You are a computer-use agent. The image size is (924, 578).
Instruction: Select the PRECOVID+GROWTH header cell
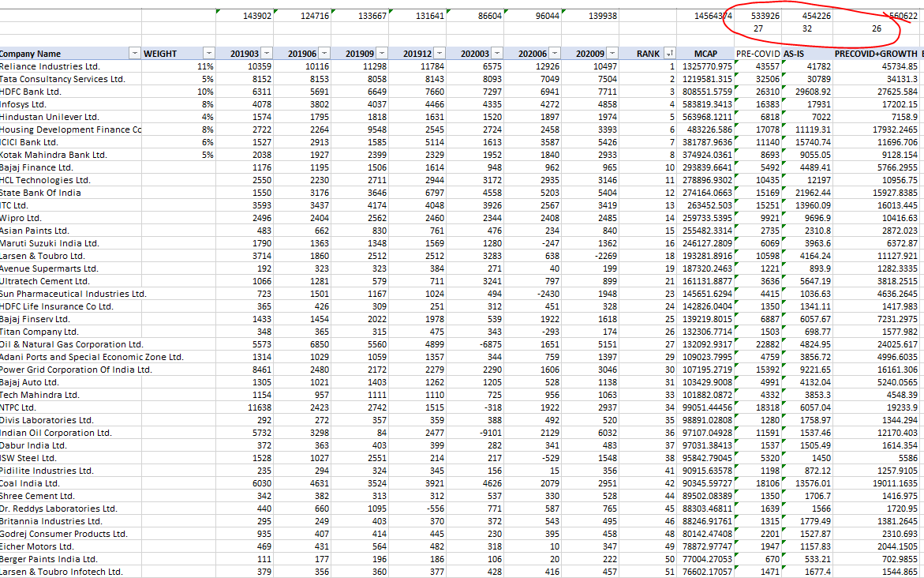pyautogui.click(x=877, y=54)
